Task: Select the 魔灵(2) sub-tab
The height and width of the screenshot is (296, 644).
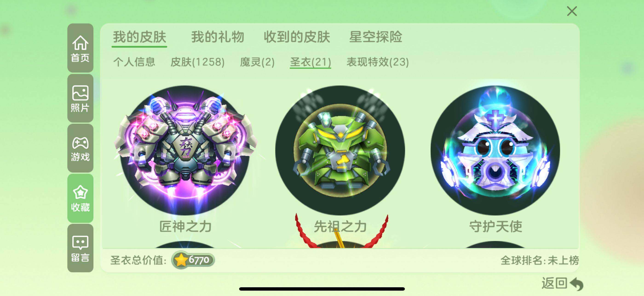Action: 257,62
